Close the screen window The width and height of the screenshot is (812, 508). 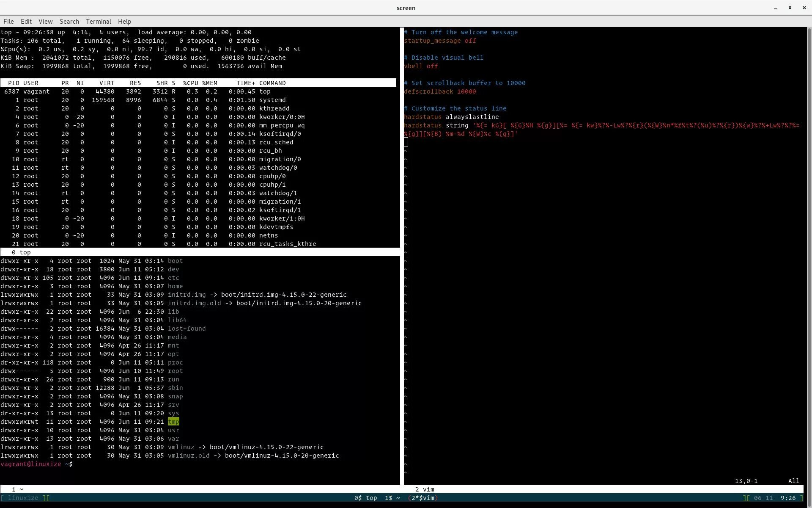[x=804, y=8]
